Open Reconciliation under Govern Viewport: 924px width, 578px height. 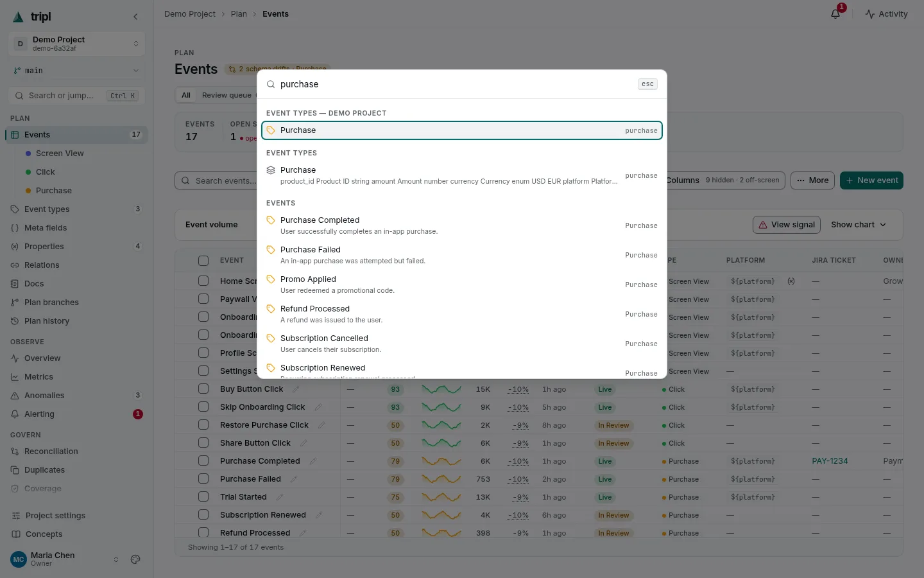[76, 451]
